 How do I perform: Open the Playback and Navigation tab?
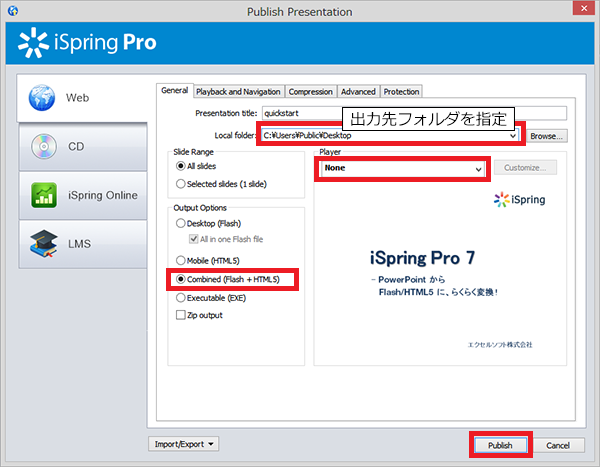(238, 92)
